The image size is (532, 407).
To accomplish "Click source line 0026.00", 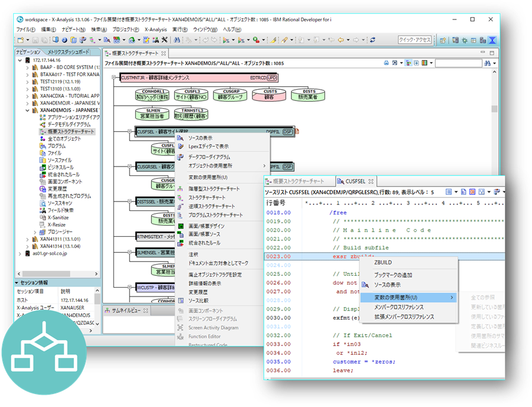I will pos(384,283).
